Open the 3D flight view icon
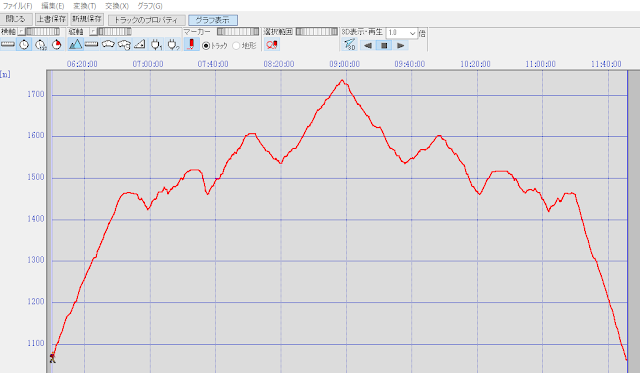Image resolution: width=640 pixels, height=373 pixels. click(349, 44)
